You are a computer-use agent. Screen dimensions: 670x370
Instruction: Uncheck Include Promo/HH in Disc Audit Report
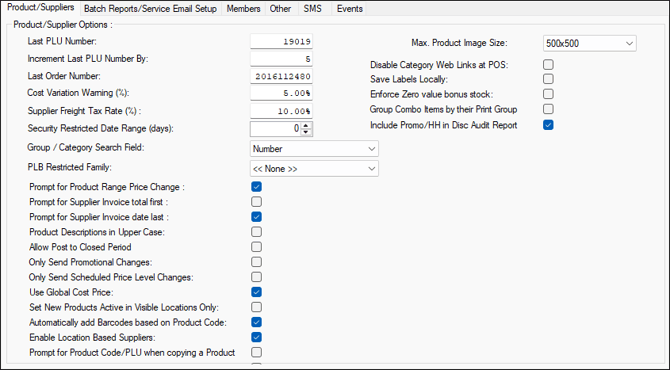[x=548, y=125]
